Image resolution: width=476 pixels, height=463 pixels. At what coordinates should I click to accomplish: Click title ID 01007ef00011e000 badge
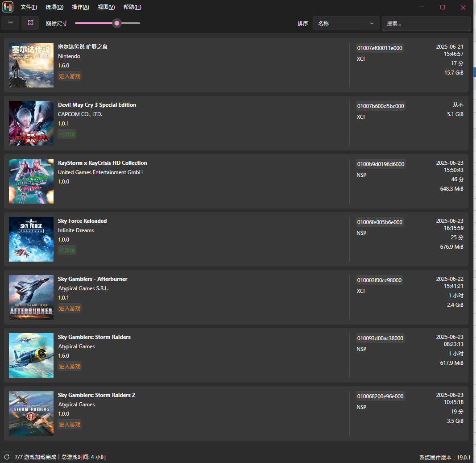[380, 48]
